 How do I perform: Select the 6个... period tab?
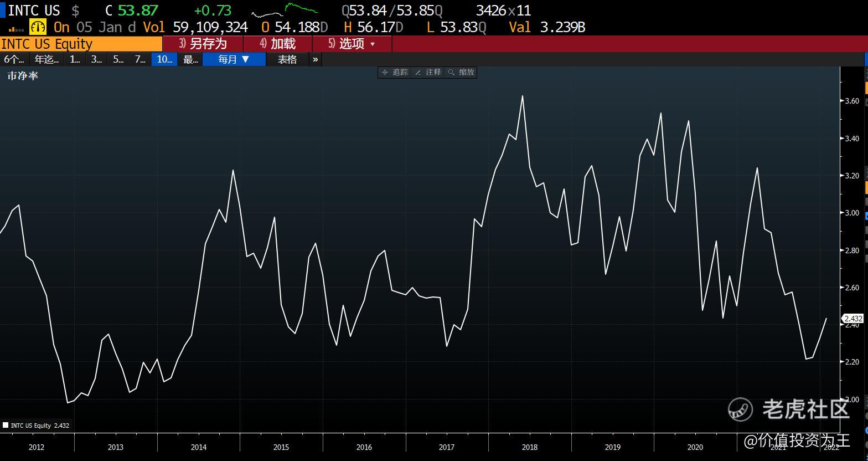[x=14, y=59]
